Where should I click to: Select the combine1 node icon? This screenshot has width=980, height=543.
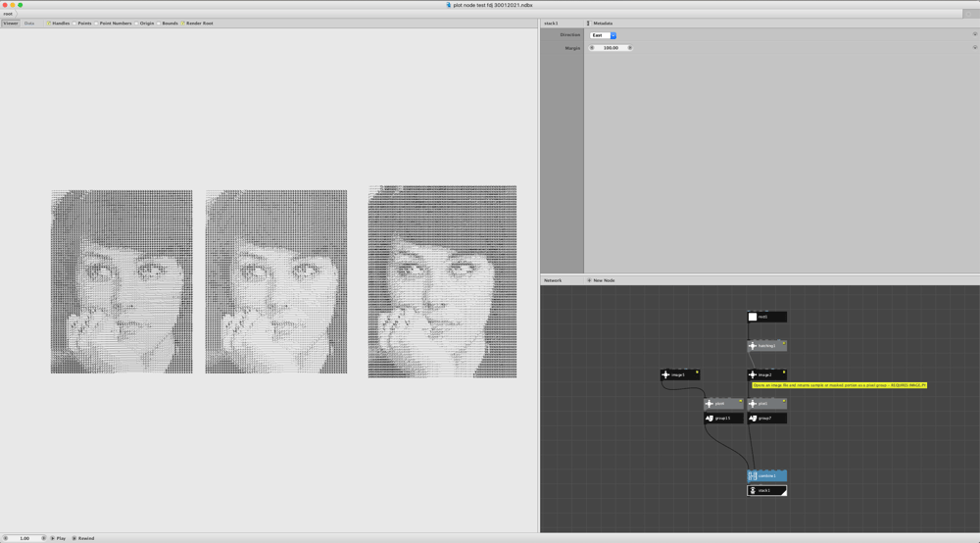(753, 476)
